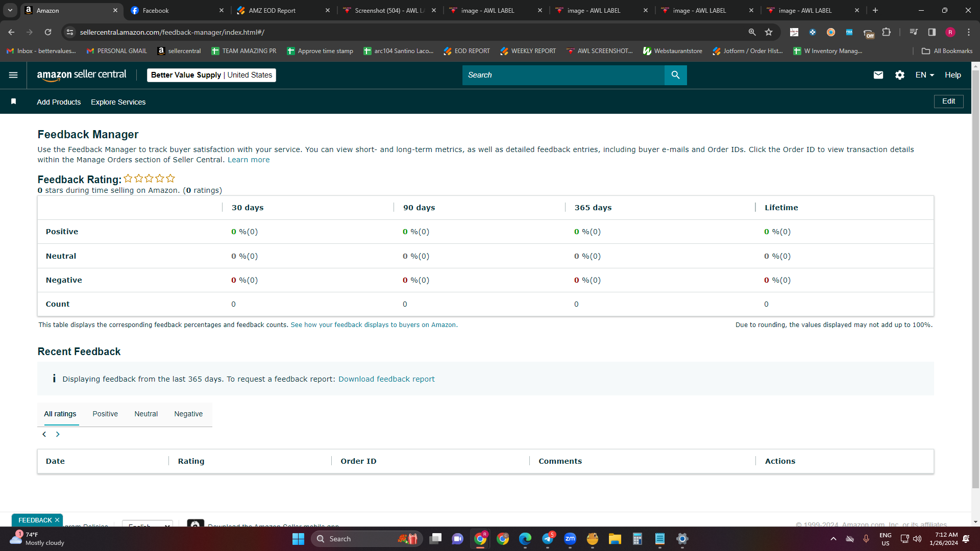Switch to the Neutral feedback tab
This screenshot has height=551, width=980.
(x=146, y=414)
